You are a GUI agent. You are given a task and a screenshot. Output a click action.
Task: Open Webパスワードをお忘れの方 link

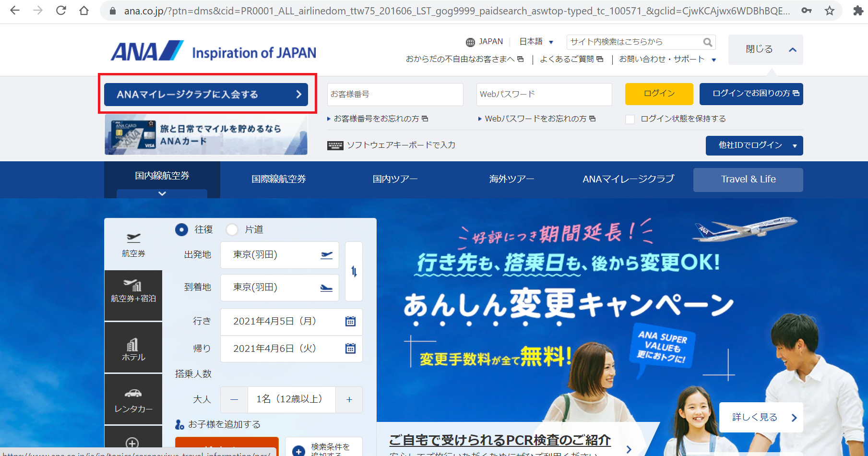pos(537,119)
